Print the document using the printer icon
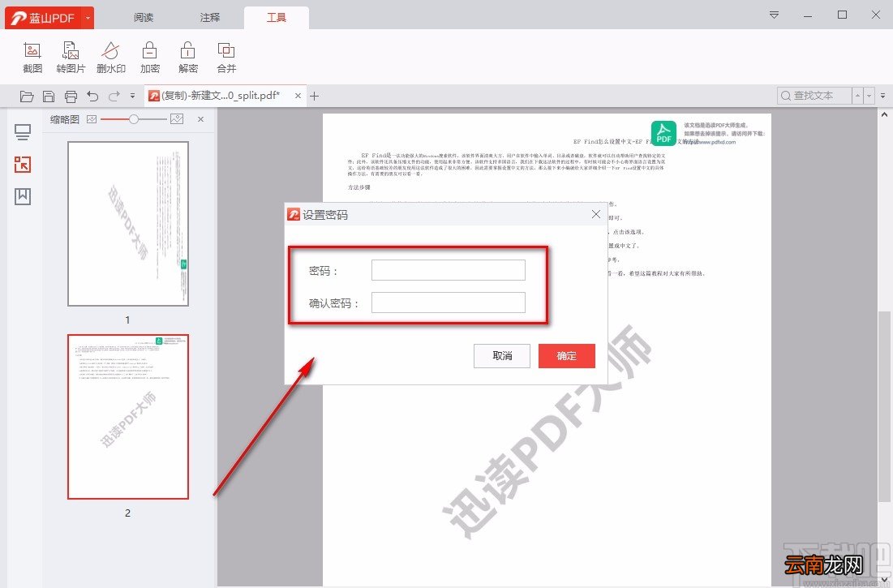The width and height of the screenshot is (893, 588). coord(71,97)
